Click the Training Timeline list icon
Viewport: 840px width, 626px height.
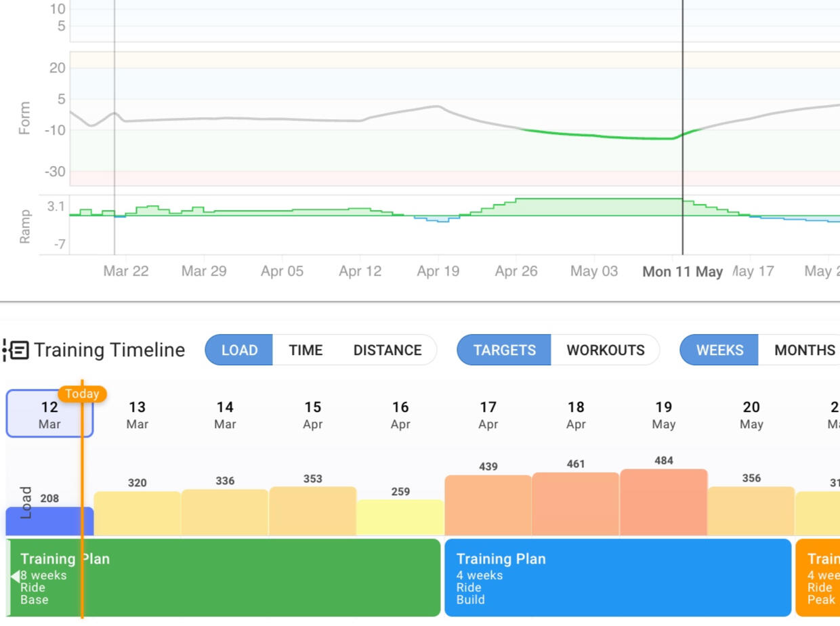click(x=16, y=350)
